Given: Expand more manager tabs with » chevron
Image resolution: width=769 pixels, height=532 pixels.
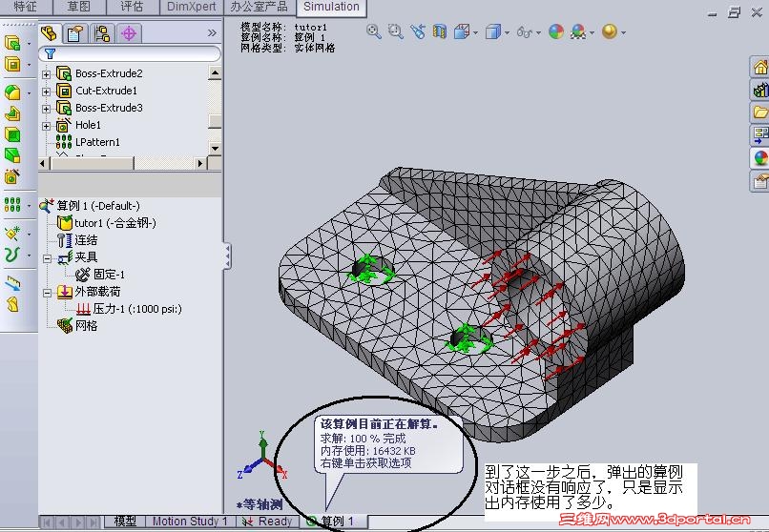Looking at the screenshot, I should (x=212, y=32).
